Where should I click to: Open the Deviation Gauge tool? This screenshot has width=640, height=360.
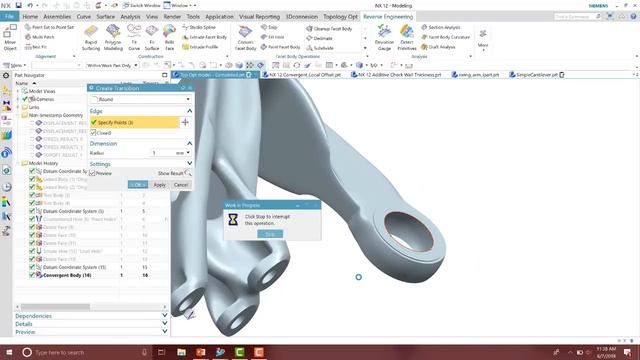click(x=384, y=38)
